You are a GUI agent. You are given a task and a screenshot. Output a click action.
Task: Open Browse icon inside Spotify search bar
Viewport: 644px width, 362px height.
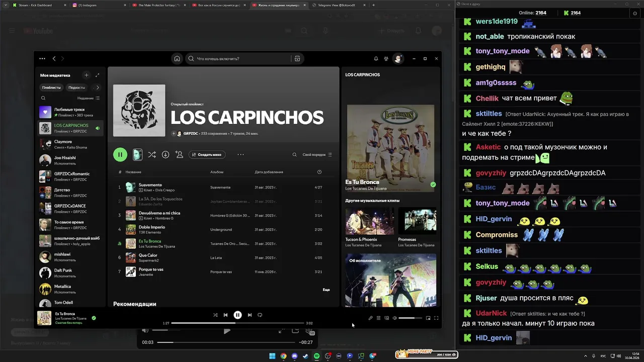click(x=297, y=59)
